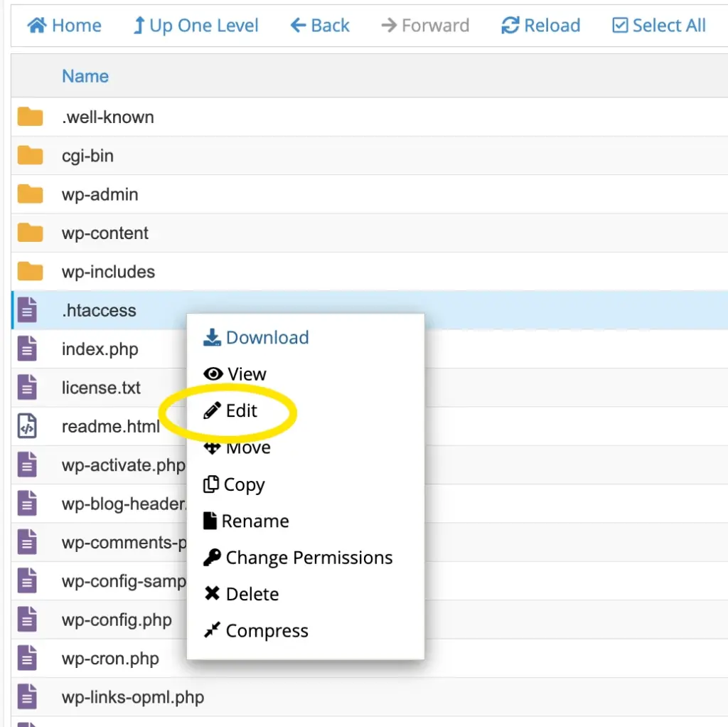This screenshot has height=727, width=728.
Task: Choose Rename from the context menu
Action: coord(246,521)
